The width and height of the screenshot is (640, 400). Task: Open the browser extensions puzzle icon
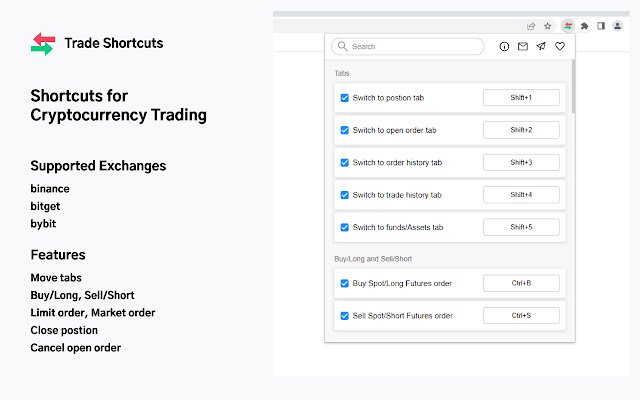[x=584, y=26]
